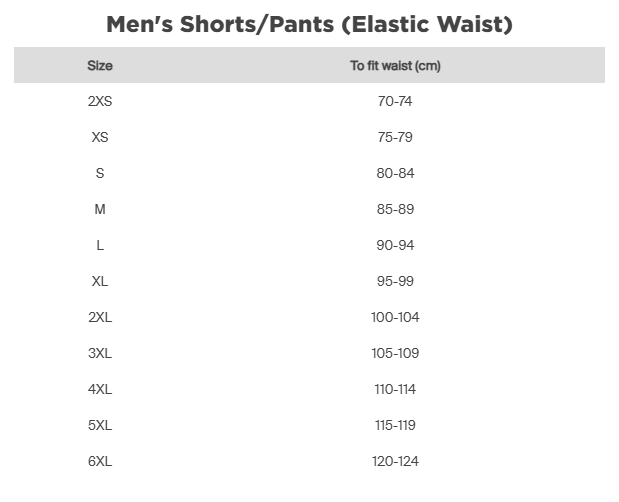Select the 4XL size cell
The width and height of the screenshot is (619, 502).
(x=100, y=389)
